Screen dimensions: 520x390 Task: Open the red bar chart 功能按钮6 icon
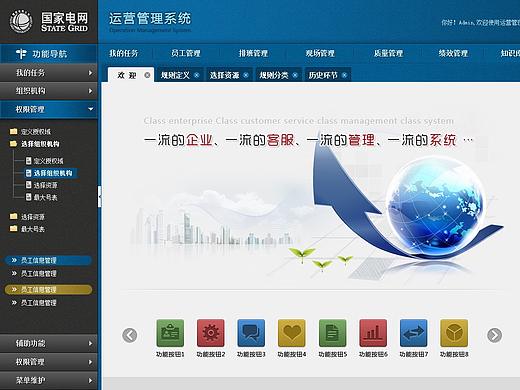[373, 333]
